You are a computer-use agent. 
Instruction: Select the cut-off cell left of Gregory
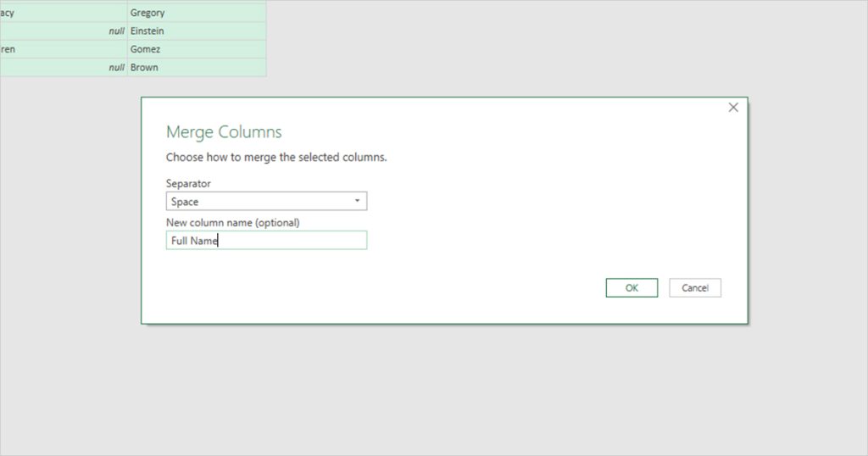64,13
